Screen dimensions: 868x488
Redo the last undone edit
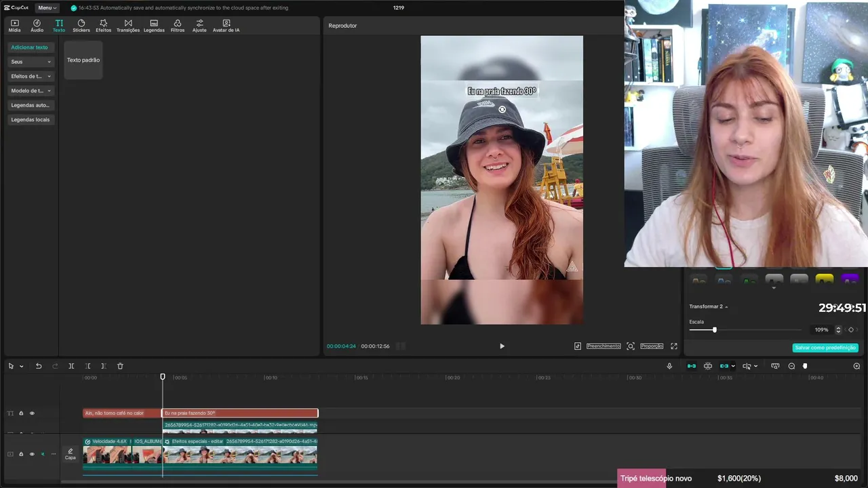click(55, 366)
